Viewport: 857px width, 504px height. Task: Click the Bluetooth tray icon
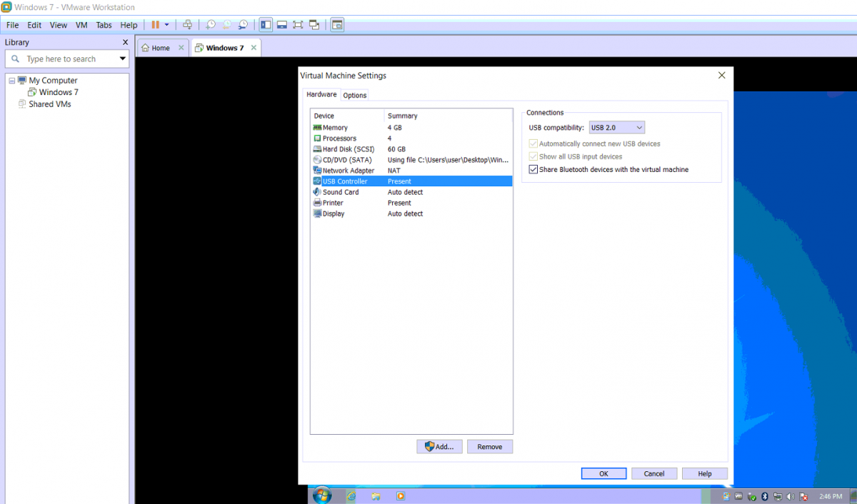[x=764, y=496]
